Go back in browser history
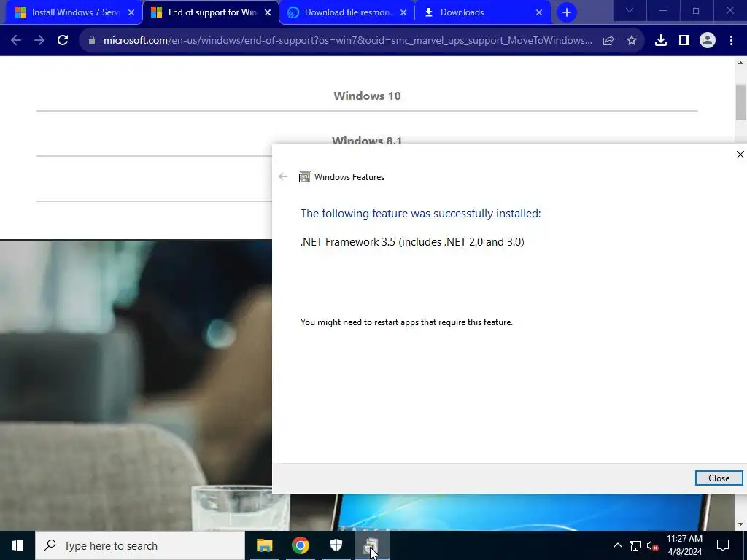 (x=16, y=41)
